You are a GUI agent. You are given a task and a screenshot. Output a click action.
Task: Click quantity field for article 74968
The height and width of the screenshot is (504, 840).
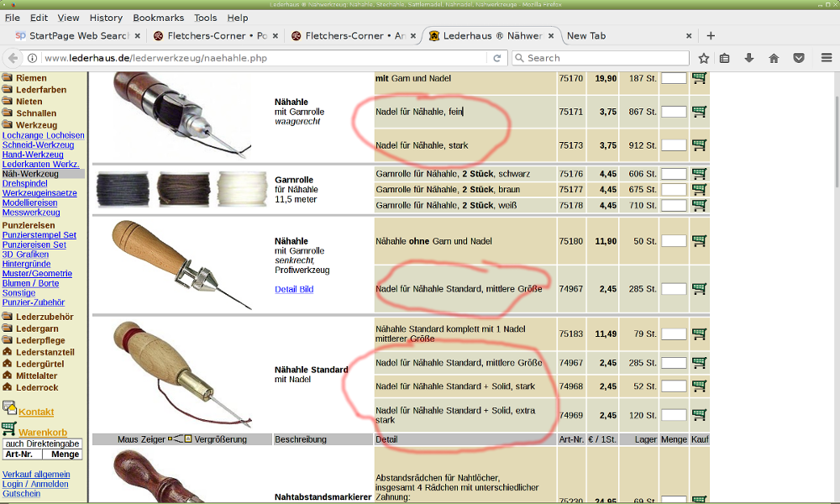coord(674,386)
